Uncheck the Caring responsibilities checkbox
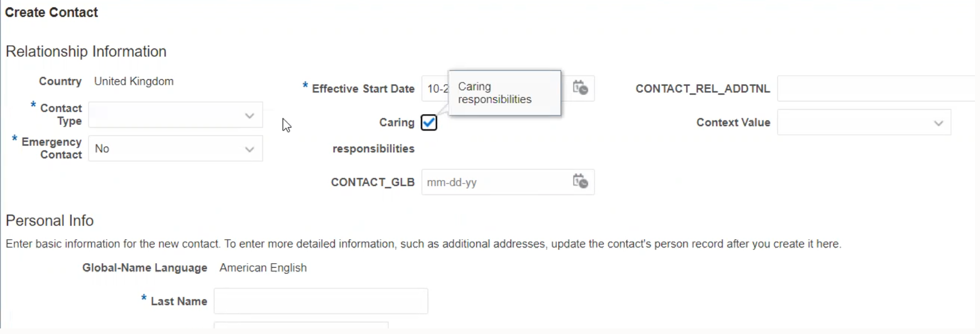 (x=429, y=123)
